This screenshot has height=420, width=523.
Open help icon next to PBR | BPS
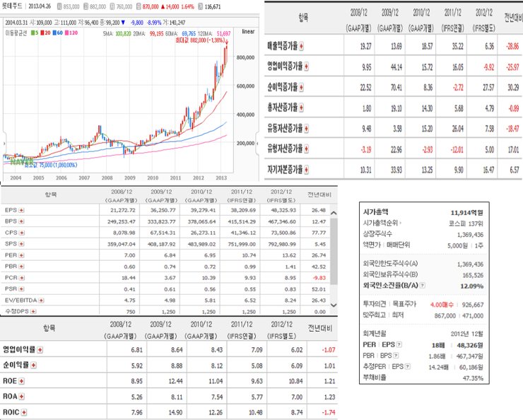click(396, 356)
